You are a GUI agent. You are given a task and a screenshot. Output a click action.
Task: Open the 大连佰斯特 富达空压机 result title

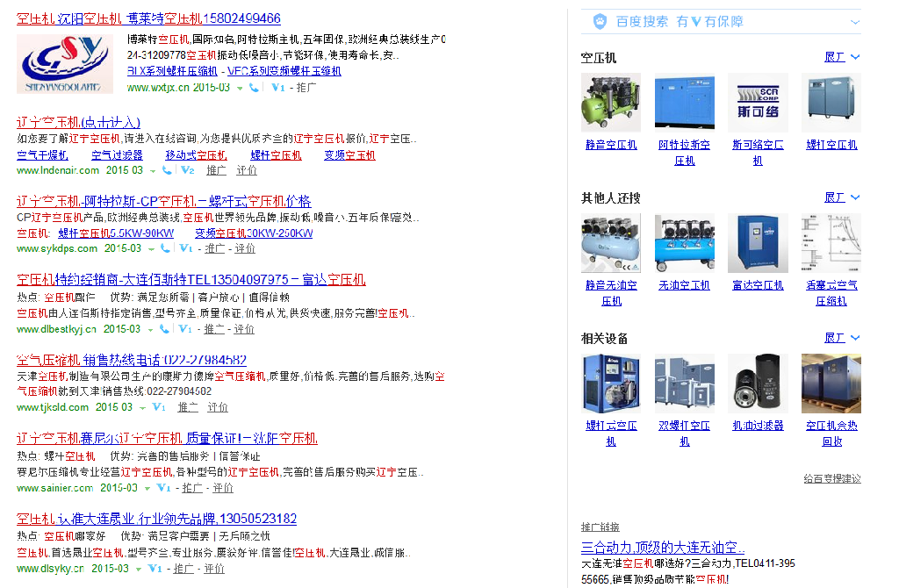(x=191, y=280)
